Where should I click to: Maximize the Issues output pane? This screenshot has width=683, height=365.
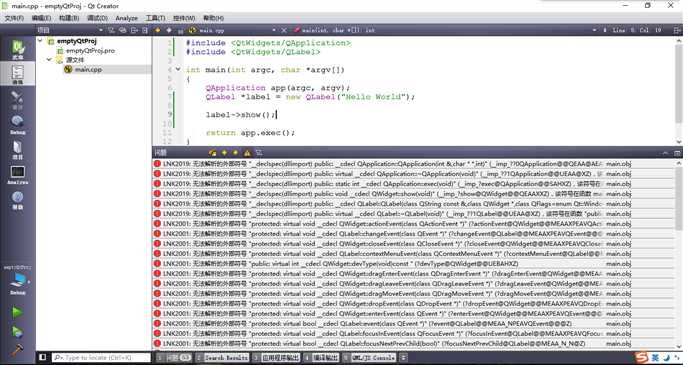(x=677, y=152)
